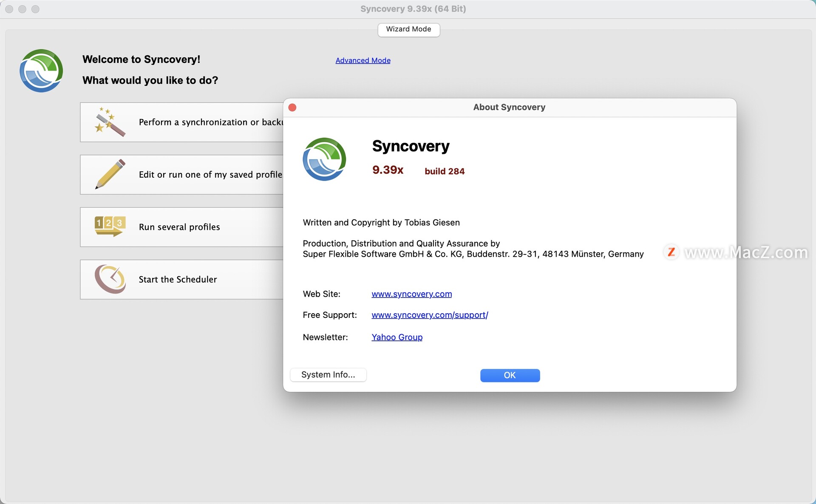Click the 'Free Support:' label
816x504 pixels.
click(330, 315)
